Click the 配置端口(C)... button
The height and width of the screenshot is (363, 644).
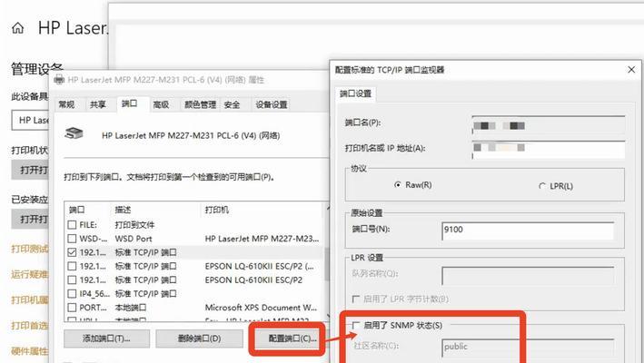292,338
